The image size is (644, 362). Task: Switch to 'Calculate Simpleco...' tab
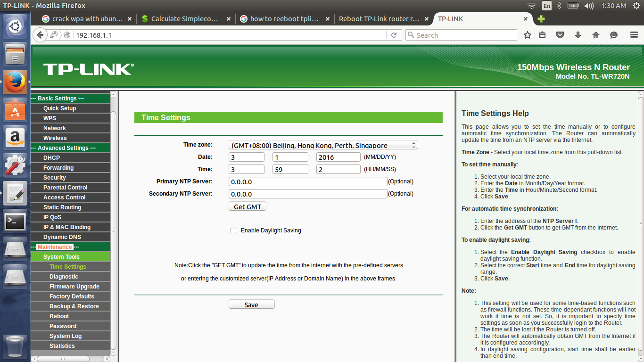click(186, 19)
